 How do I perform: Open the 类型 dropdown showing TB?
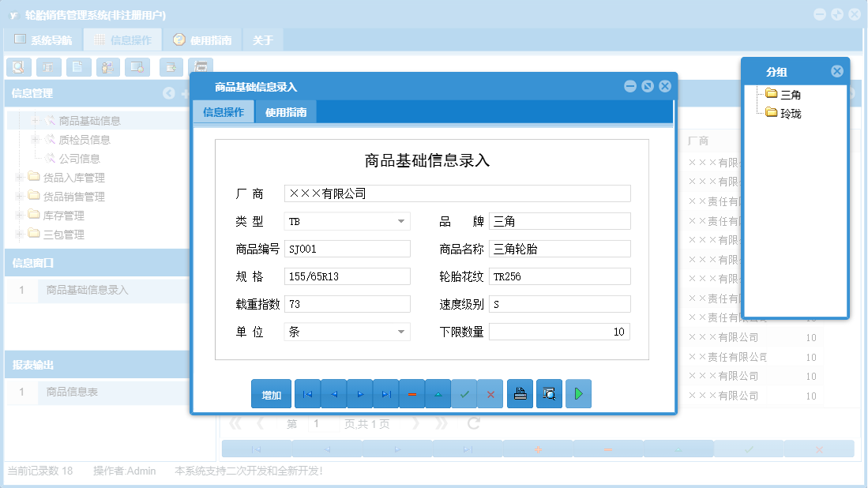click(x=402, y=221)
